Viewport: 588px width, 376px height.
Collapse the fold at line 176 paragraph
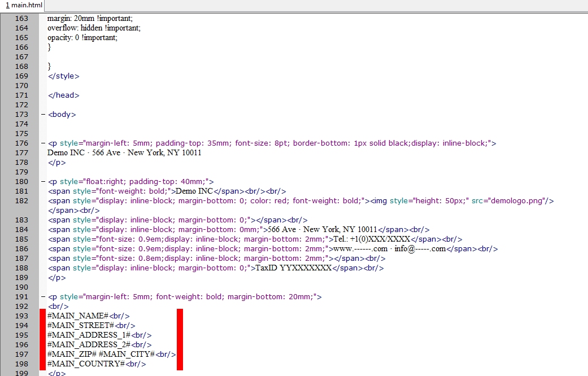(x=43, y=143)
